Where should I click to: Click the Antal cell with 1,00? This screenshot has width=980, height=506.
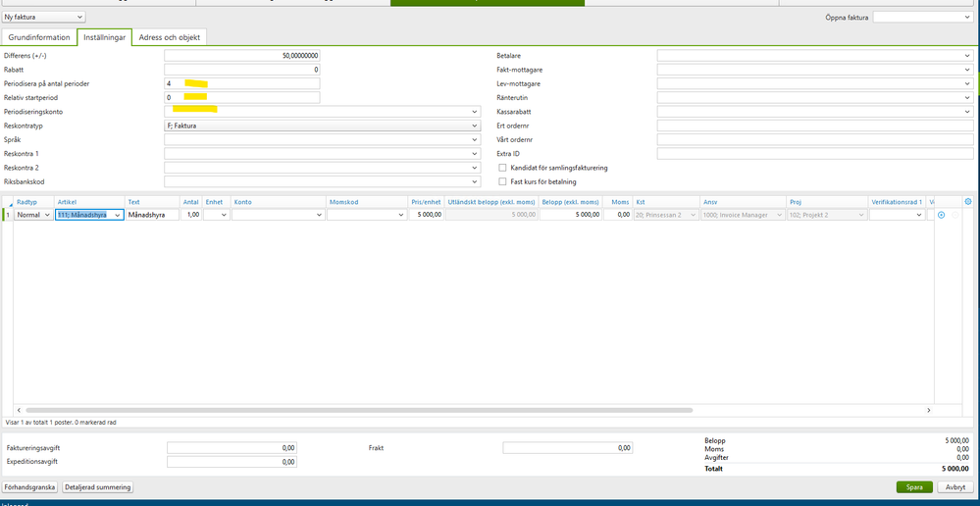point(191,215)
